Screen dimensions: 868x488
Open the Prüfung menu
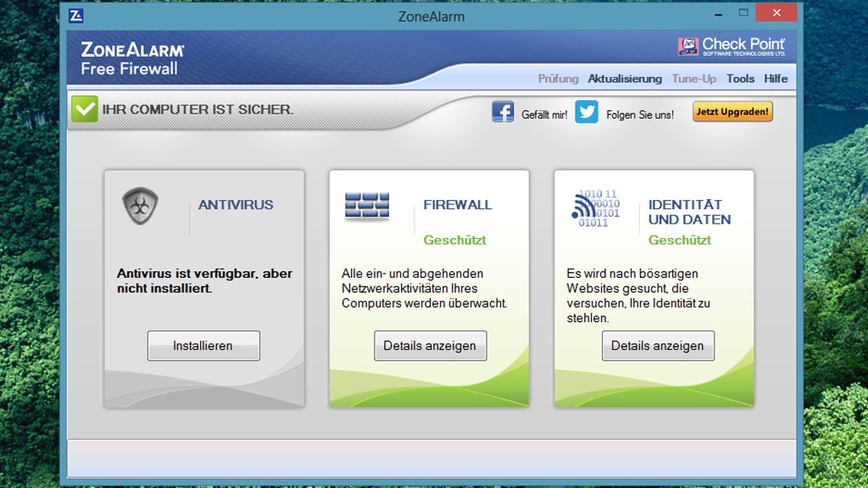click(x=558, y=79)
